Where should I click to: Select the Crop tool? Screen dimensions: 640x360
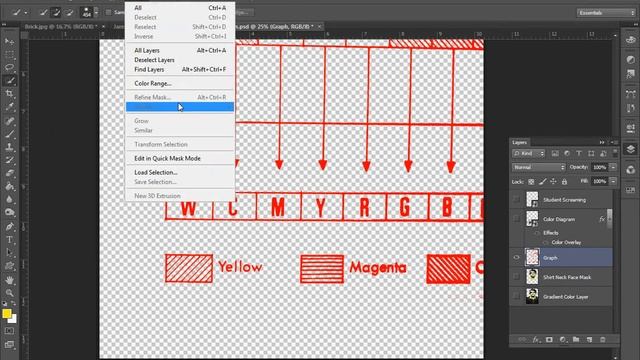[x=9, y=93]
